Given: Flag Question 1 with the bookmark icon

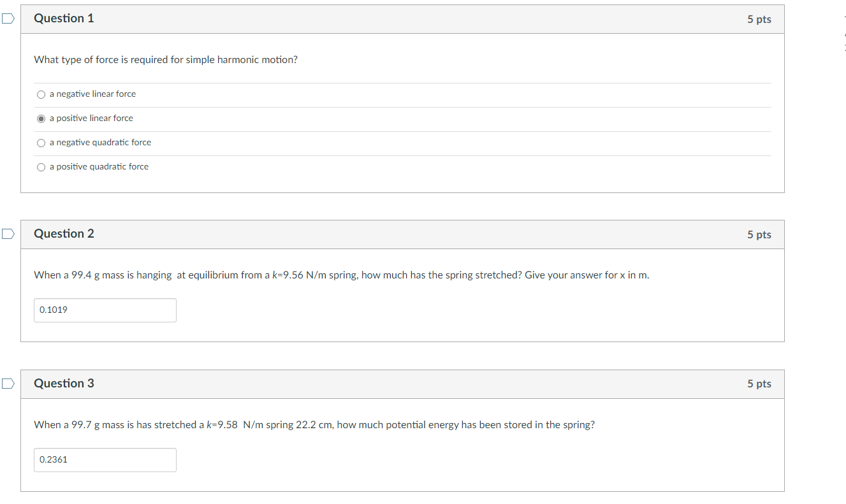Looking at the screenshot, I should click(7, 18).
